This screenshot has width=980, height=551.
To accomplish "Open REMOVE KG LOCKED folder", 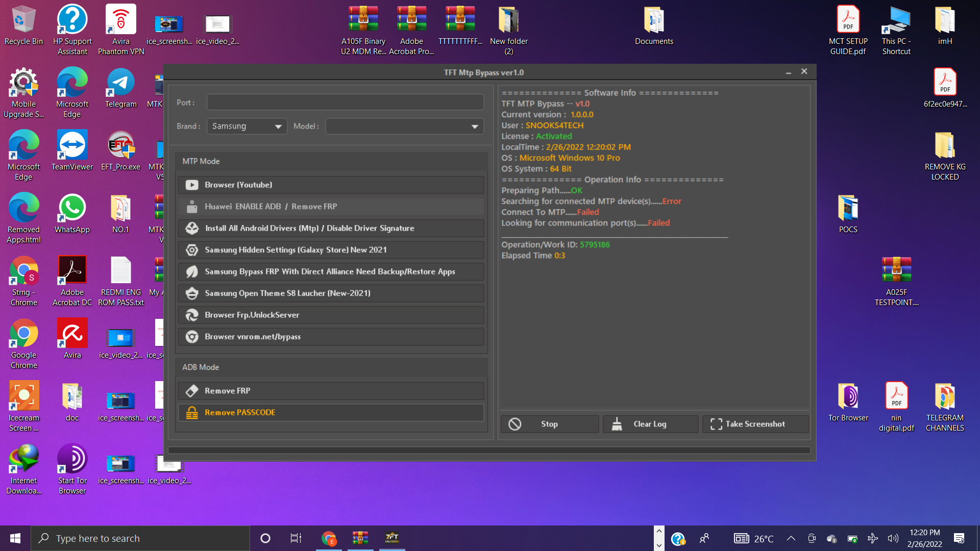I will click(945, 156).
